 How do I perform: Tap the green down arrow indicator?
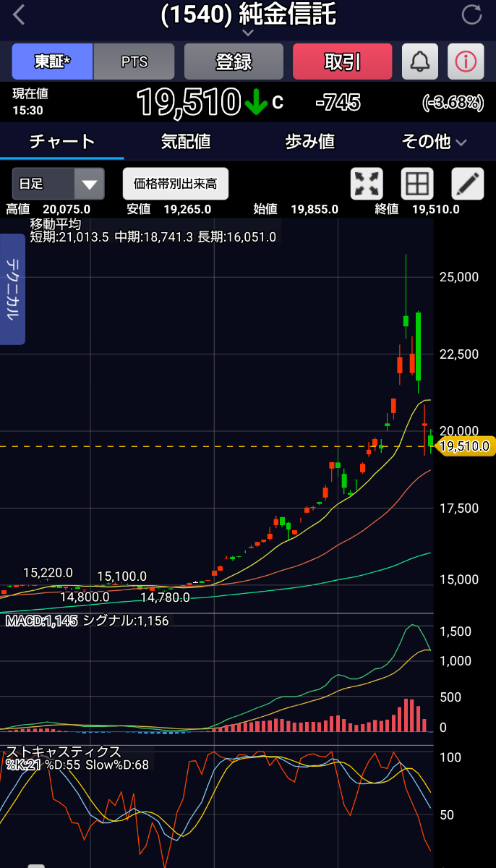pyautogui.click(x=256, y=103)
